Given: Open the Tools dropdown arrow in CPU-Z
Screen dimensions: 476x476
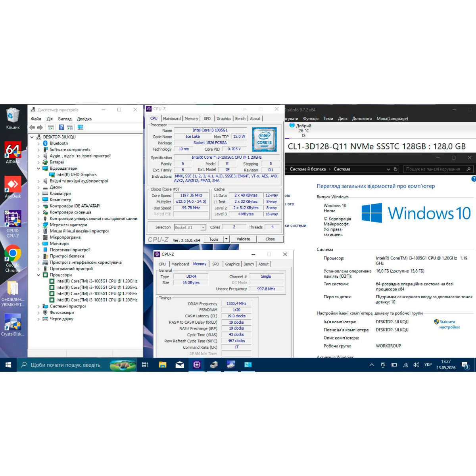Looking at the screenshot, I should (x=226, y=239).
